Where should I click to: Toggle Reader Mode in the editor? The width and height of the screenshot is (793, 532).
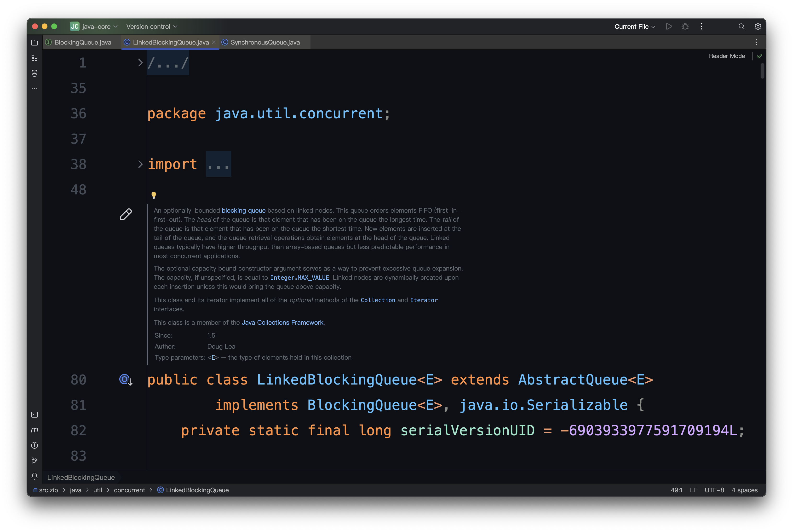[726, 56]
